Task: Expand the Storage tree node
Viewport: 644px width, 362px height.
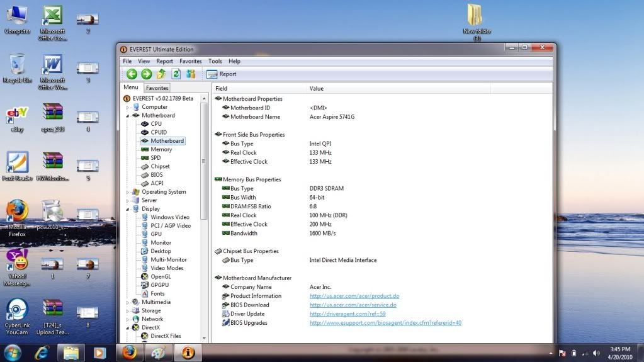Action: point(128,311)
